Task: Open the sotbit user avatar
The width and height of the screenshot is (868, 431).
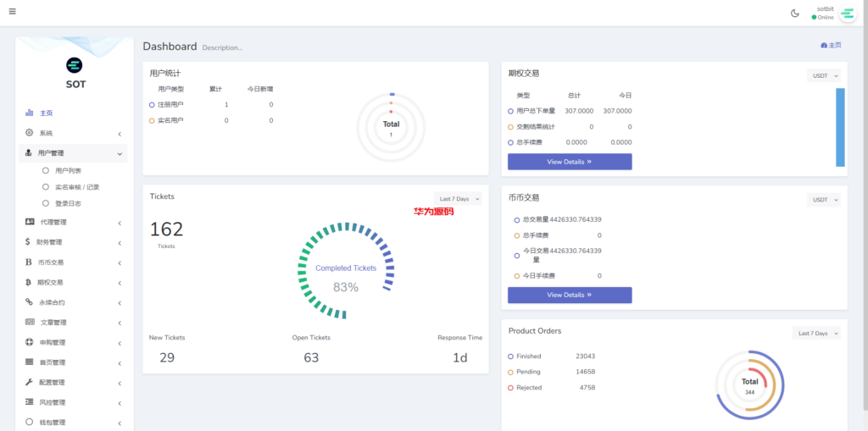Action: (848, 14)
